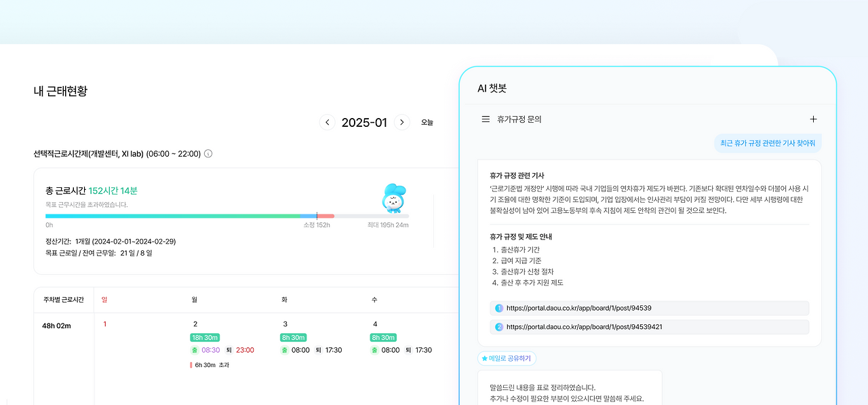The width and height of the screenshot is (868, 405).
Task: Click the red overtime segment of progress bar
Action: pyautogui.click(x=325, y=216)
